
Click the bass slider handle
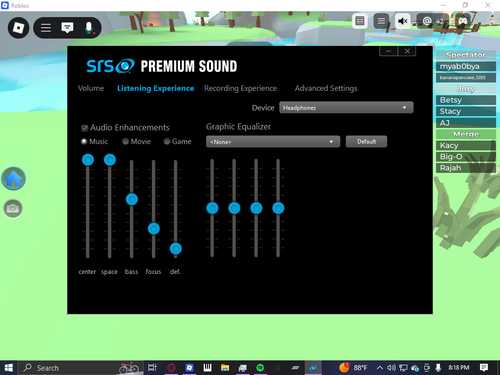coord(132,200)
